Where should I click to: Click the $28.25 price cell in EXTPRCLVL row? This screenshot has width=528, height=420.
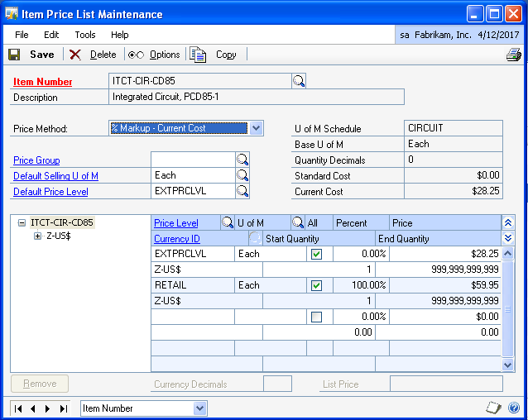445,254
